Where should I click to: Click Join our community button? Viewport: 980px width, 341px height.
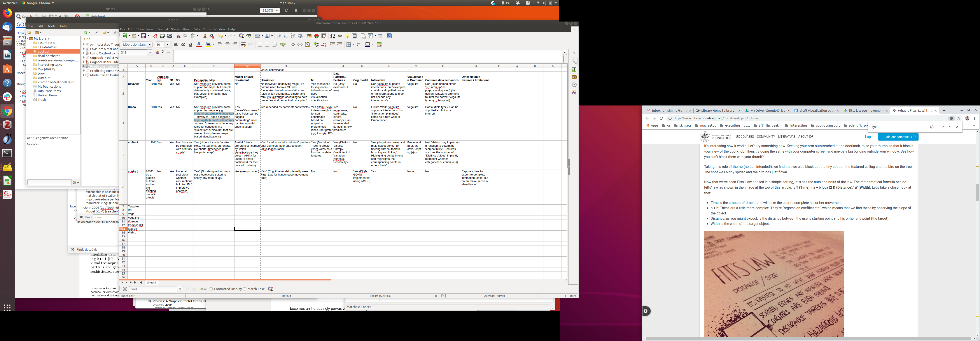click(898, 137)
